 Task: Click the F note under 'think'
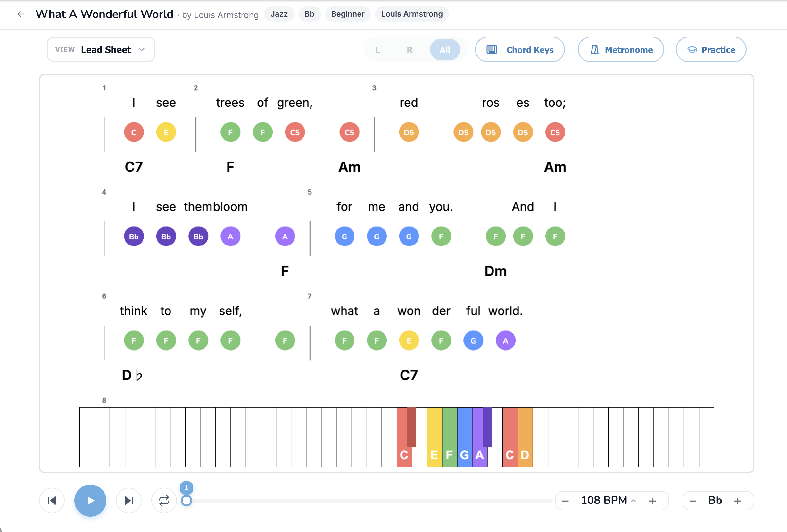click(x=134, y=340)
